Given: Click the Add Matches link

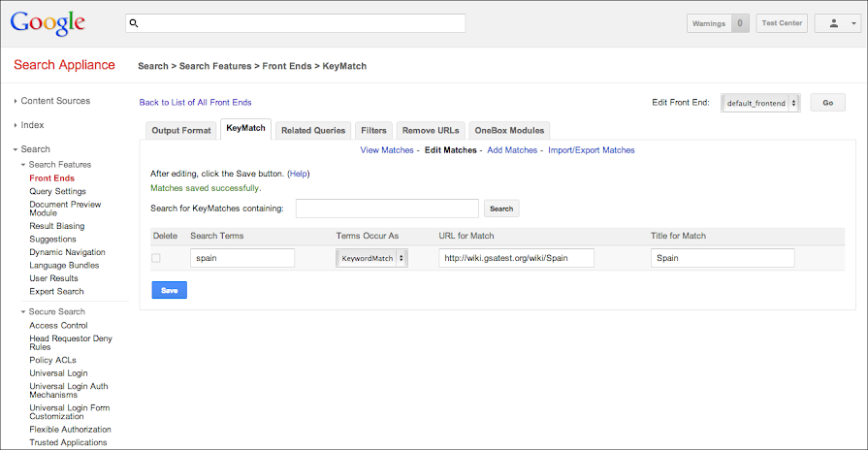Looking at the screenshot, I should (x=512, y=150).
